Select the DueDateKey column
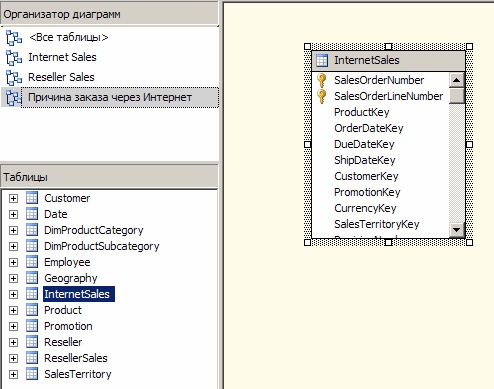This screenshot has width=494, height=389. [x=364, y=144]
